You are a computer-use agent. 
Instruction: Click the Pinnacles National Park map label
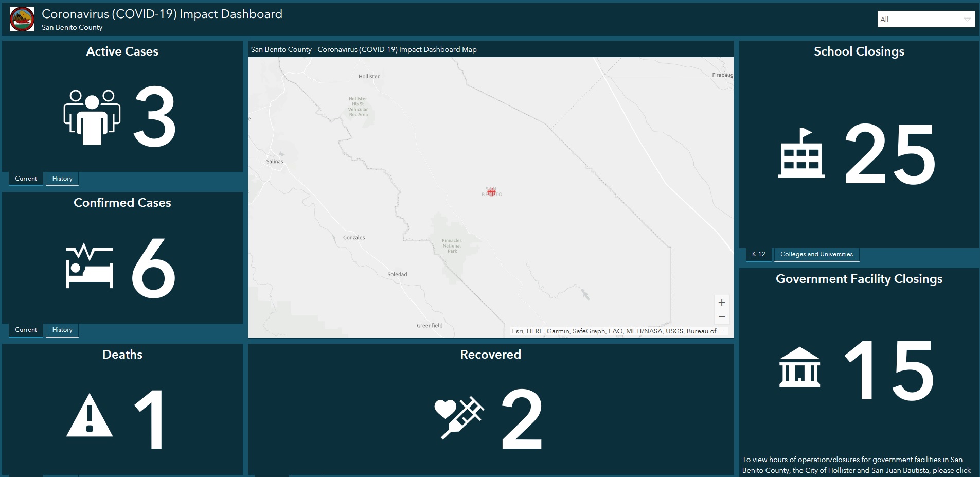coord(452,246)
